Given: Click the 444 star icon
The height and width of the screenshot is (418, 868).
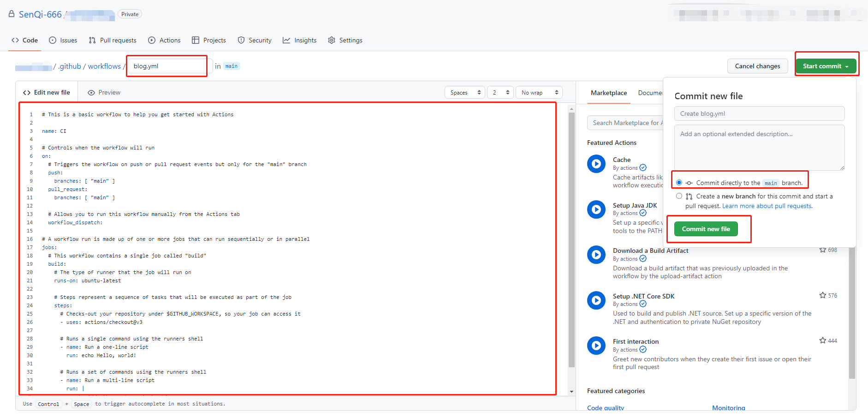Looking at the screenshot, I should (x=822, y=340).
